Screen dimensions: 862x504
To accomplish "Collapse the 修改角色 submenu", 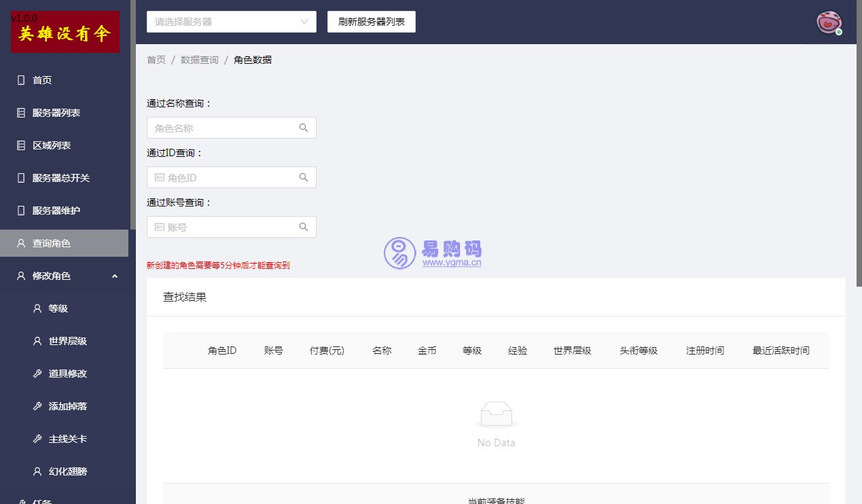I will point(114,276).
